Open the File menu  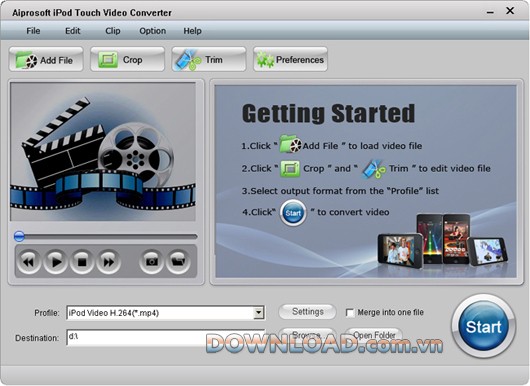tap(33, 31)
